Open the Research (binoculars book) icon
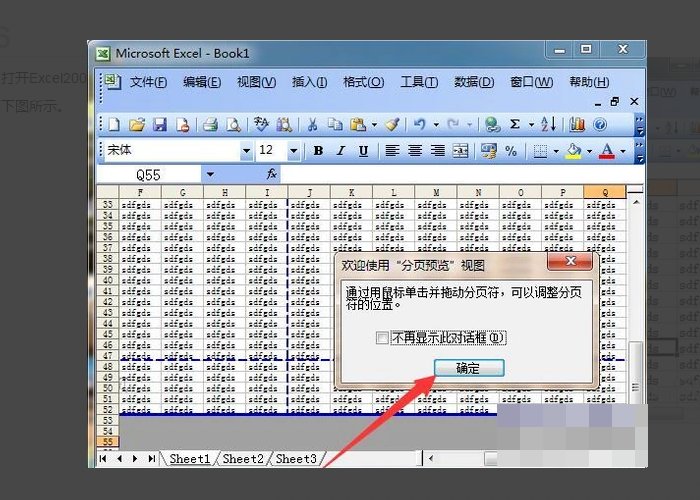This screenshot has width=700, height=500. (x=284, y=125)
